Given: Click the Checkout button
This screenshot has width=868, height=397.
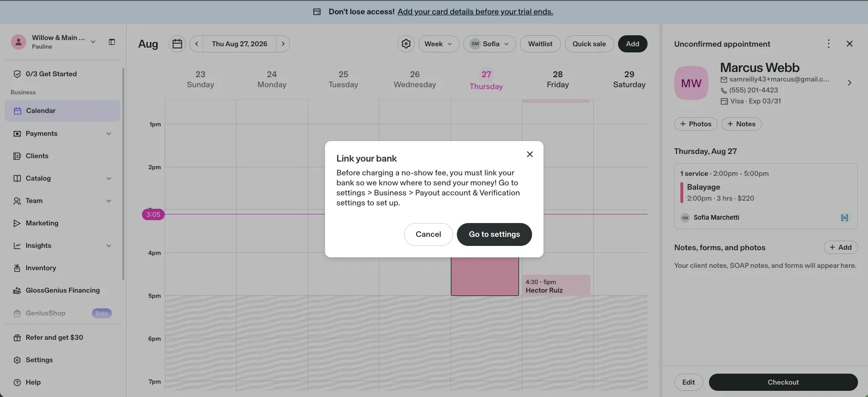Looking at the screenshot, I should click(783, 382).
